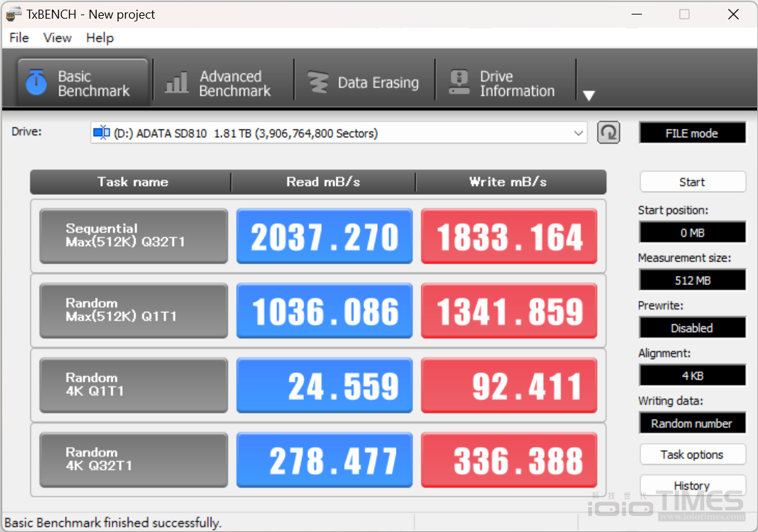
Task: Open the View menu
Action: (x=57, y=38)
